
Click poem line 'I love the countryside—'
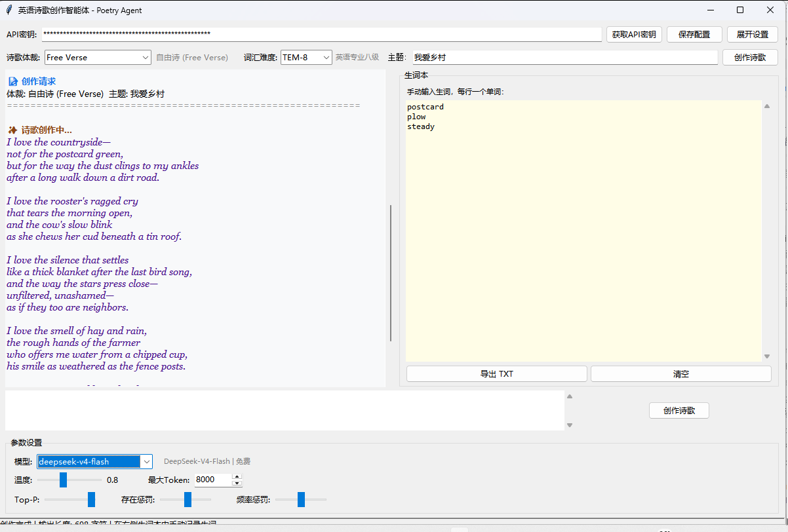(59, 142)
